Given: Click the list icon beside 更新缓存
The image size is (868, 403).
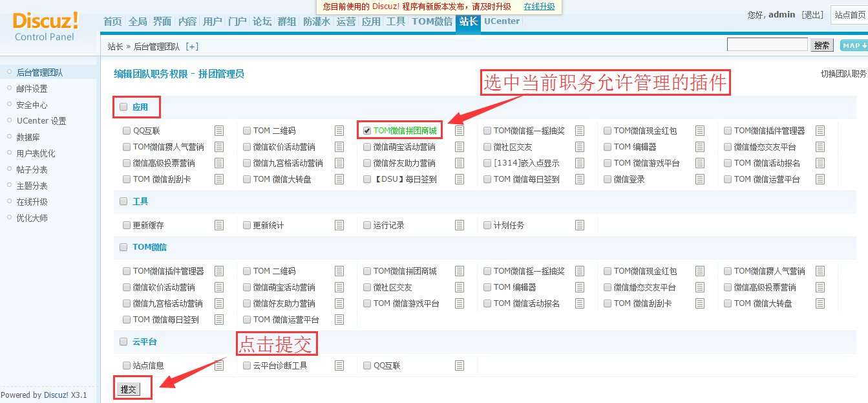Looking at the screenshot, I should pyautogui.click(x=219, y=225).
